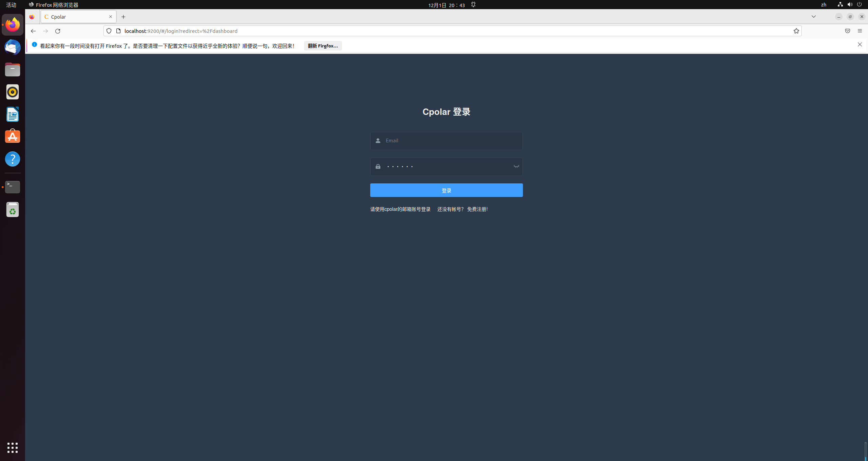
Task: Open Firefox 网络浏览器 app menu
Action: tap(53, 5)
